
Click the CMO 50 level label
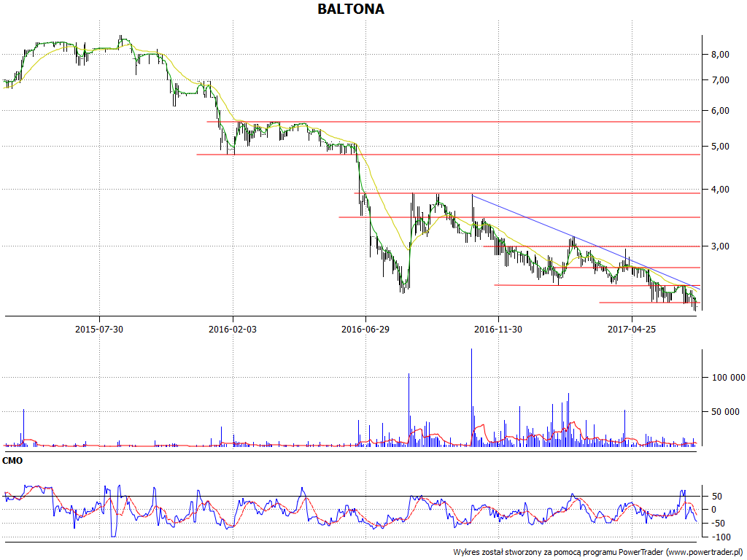point(716,496)
